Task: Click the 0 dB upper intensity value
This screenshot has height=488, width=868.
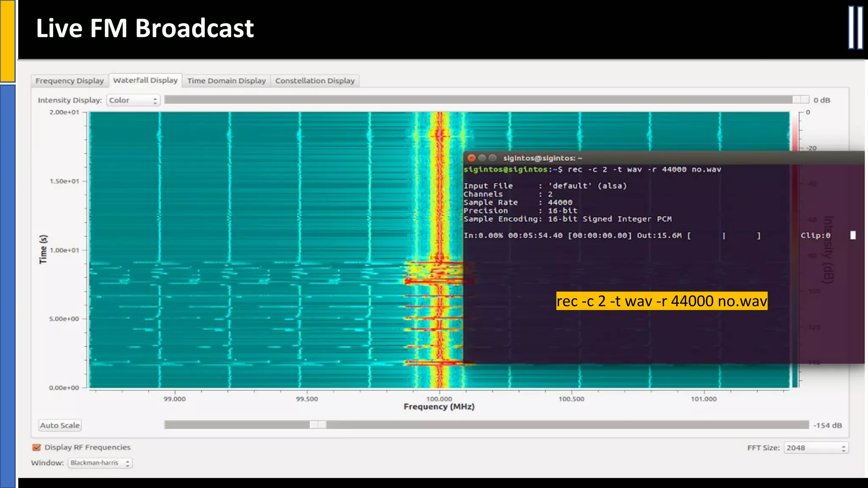Action: (x=822, y=100)
